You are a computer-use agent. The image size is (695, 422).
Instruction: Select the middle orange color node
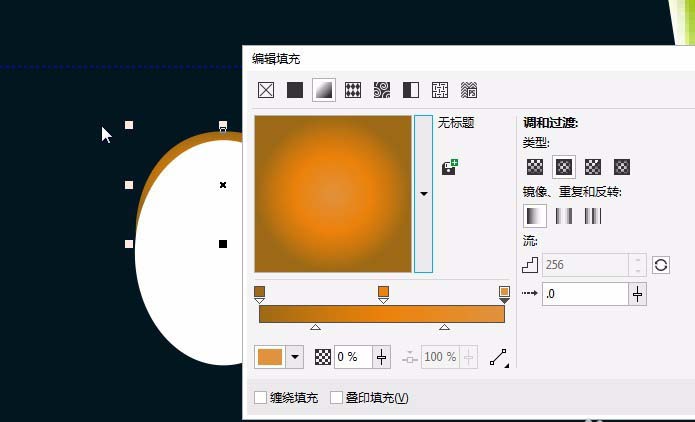coord(383,293)
